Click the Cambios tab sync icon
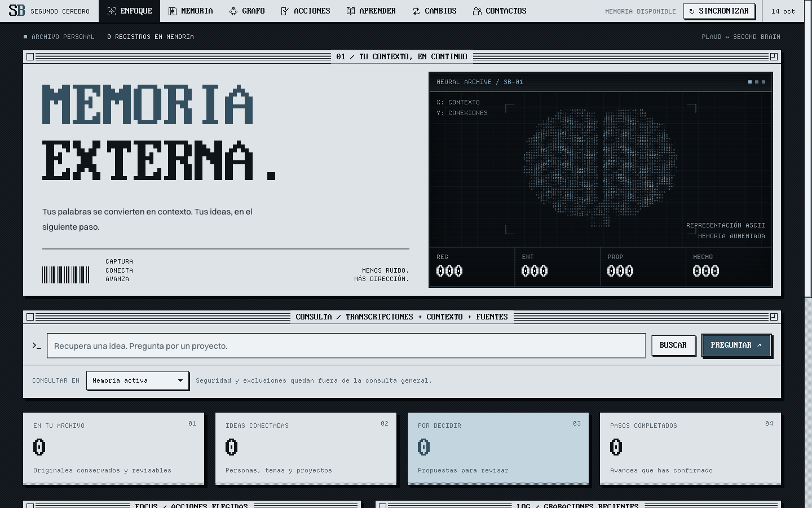Screen dimensions: 812x508 pos(416,11)
